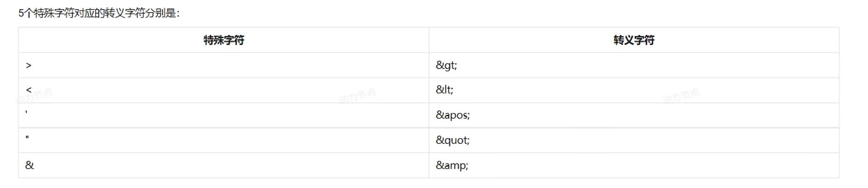Click the &lt; escape entity cell
868x188 pixels.
[445, 90]
